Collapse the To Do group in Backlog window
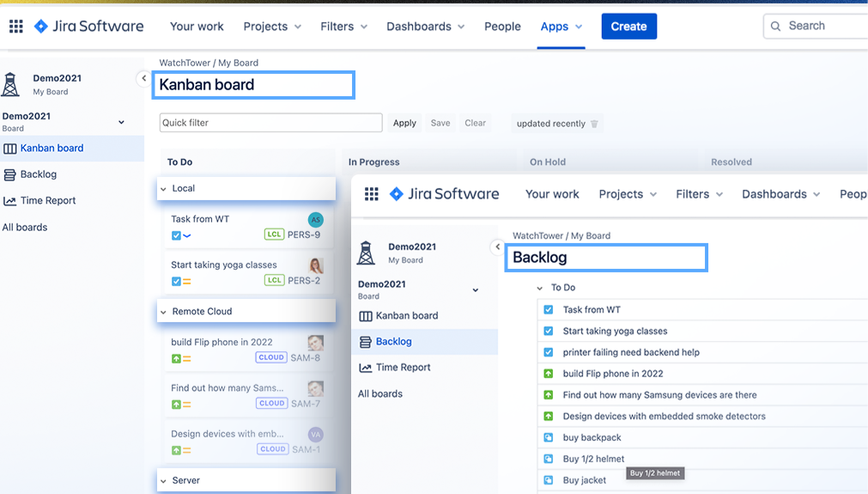Image resolution: width=868 pixels, height=494 pixels. tap(540, 288)
